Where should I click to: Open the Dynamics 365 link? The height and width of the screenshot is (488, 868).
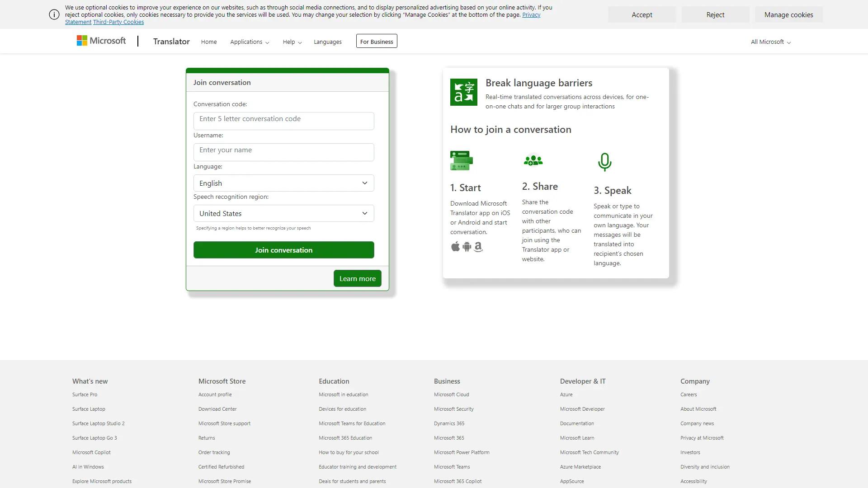[449, 423]
